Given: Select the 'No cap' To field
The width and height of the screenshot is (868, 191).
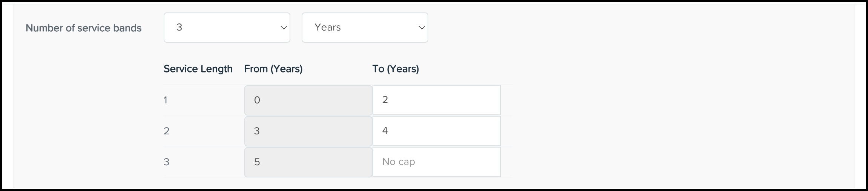Looking at the screenshot, I should [436, 162].
